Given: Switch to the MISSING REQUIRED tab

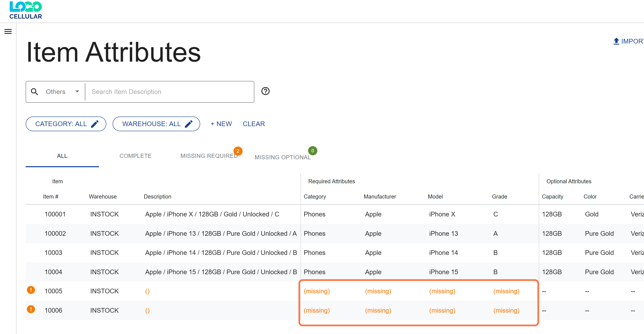Looking at the screenshot, I should [x=209, y=156].
